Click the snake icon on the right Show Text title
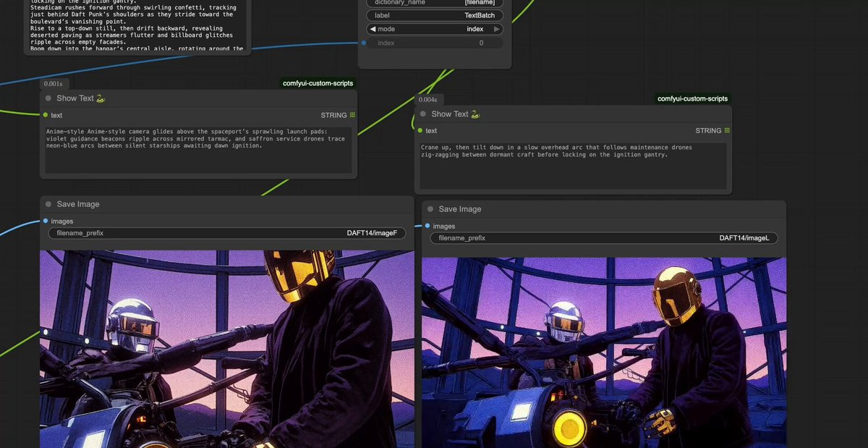This screenshot has height=448, width=868. click(475, 114)
